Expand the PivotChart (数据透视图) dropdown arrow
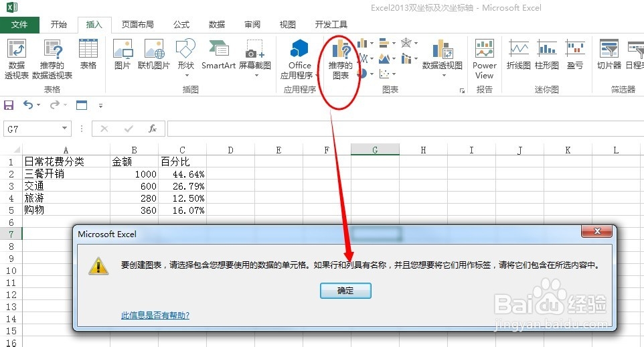The width and height of the screenshot is (644, 347). (x=444, y=76)
